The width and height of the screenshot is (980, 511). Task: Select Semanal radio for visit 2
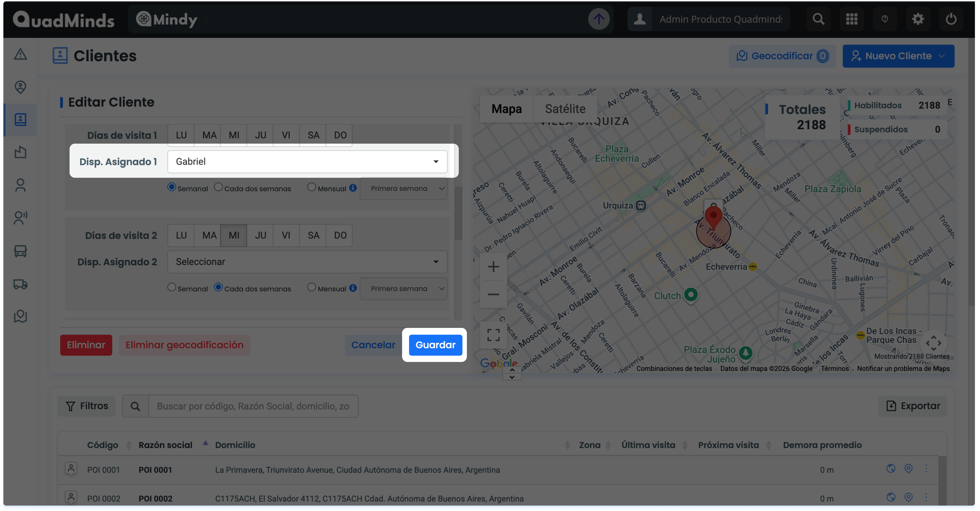(172, 287)
